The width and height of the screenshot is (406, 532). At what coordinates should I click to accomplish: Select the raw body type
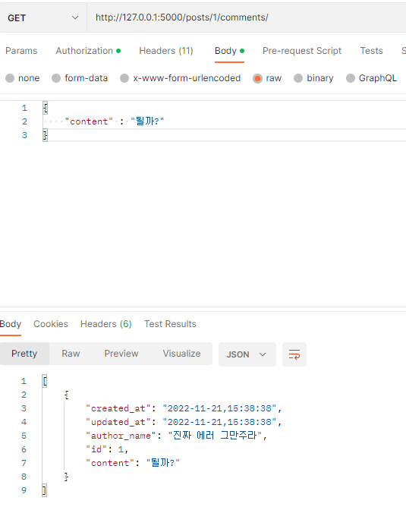(x=267, y=78)
